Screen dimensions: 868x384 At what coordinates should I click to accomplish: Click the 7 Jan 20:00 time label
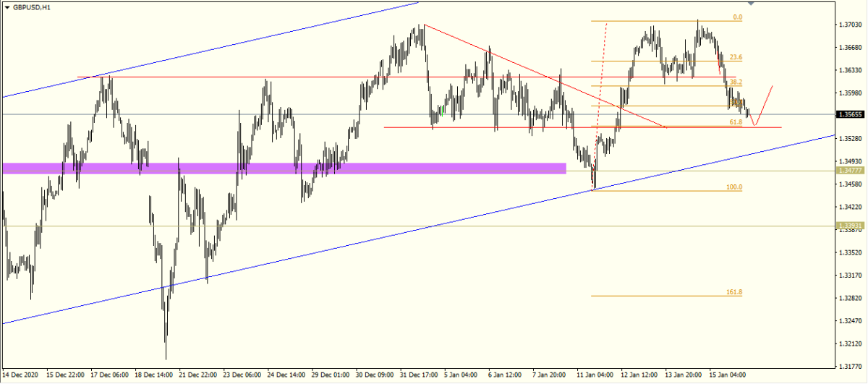coord(550,375)
